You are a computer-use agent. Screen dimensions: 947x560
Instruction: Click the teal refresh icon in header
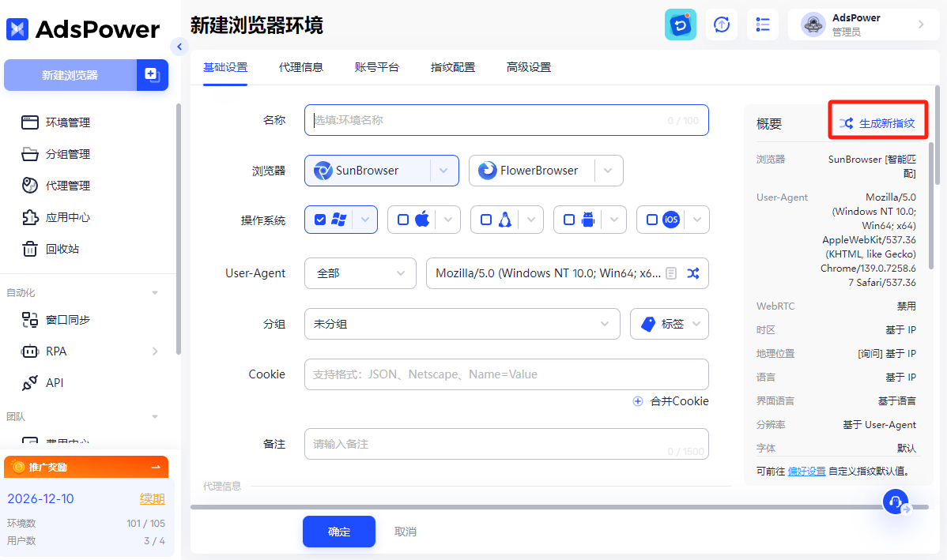pyautogui.click(x=680, y=24)
